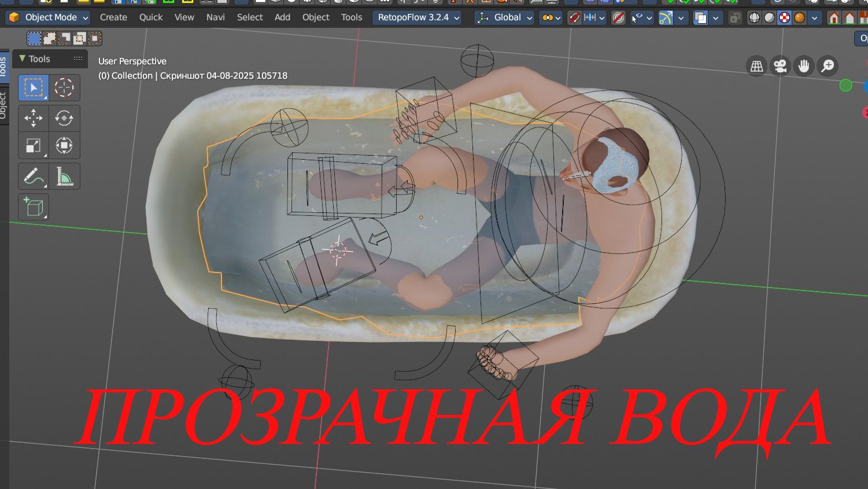Open the Global transform orientation dropdown

click(504, 18)
